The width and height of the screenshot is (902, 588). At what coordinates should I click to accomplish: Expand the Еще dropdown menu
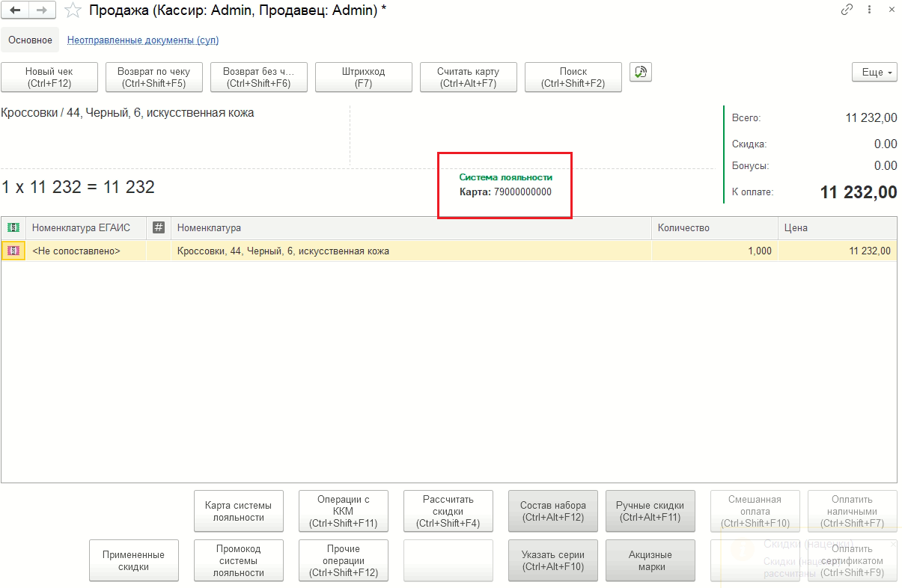[874, 73]
